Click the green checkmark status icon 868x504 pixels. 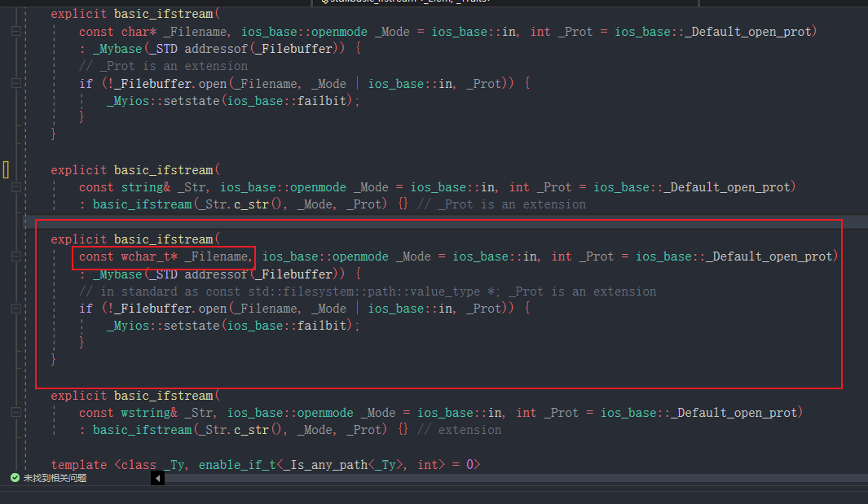(15, 479)
